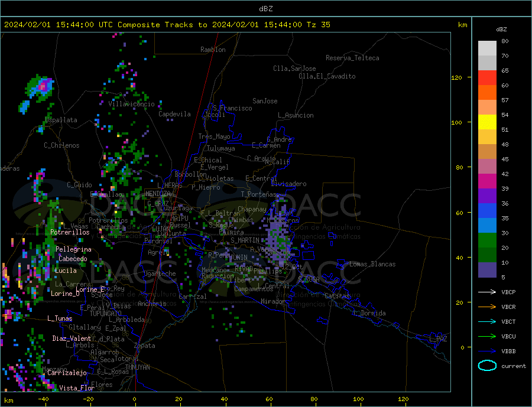Click the dBZ title at top

[265, 8]
